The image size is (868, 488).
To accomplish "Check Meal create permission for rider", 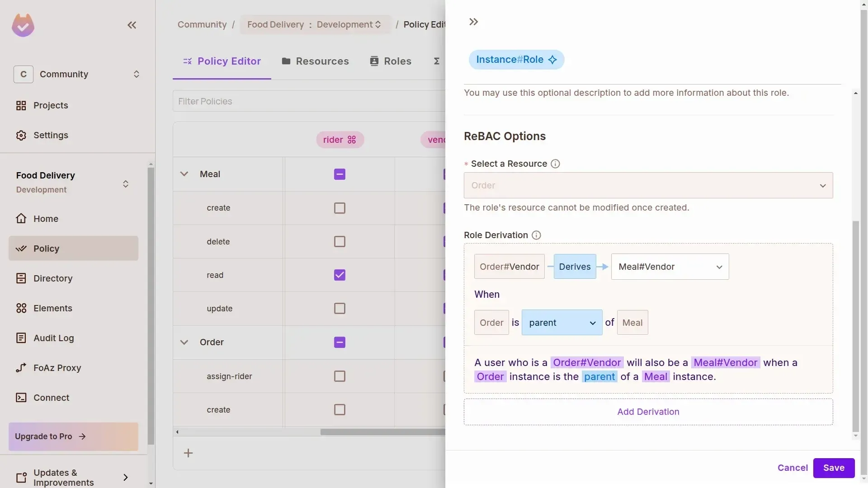I will [x=340, y=208].
